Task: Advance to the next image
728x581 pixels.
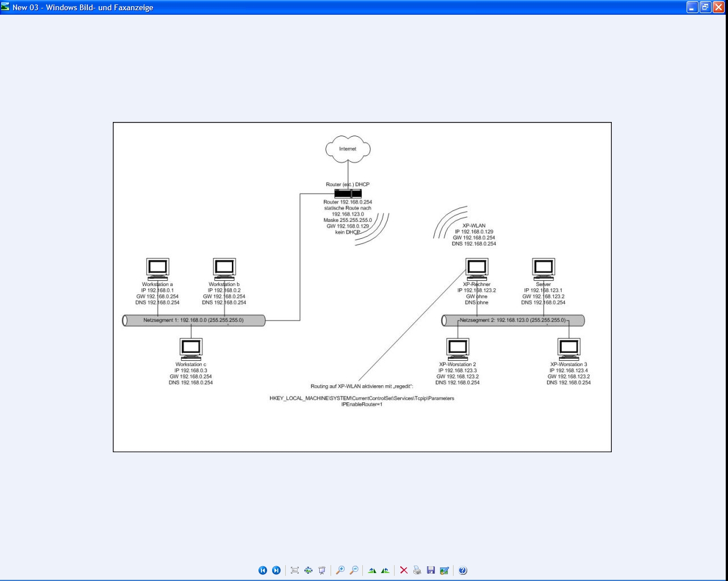Action: [x=276, y=570]
